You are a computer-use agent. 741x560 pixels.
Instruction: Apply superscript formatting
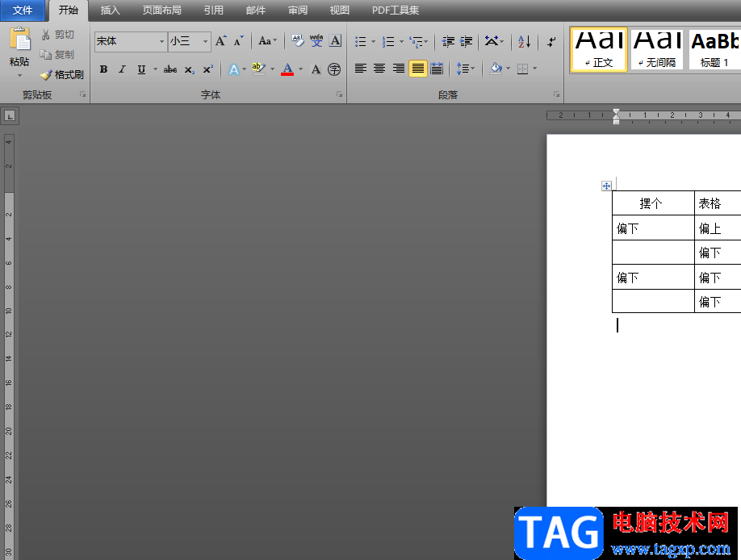pos(208,69)
